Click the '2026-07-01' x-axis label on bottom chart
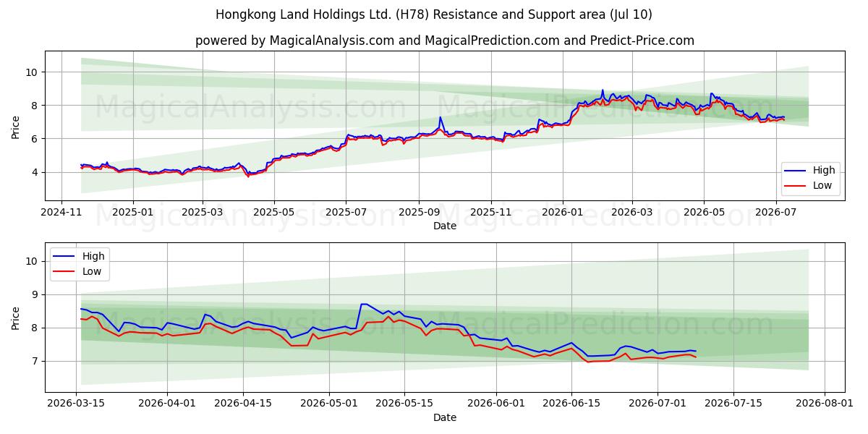The width and height of the screenshot is (868, 434). coord(658,405)
